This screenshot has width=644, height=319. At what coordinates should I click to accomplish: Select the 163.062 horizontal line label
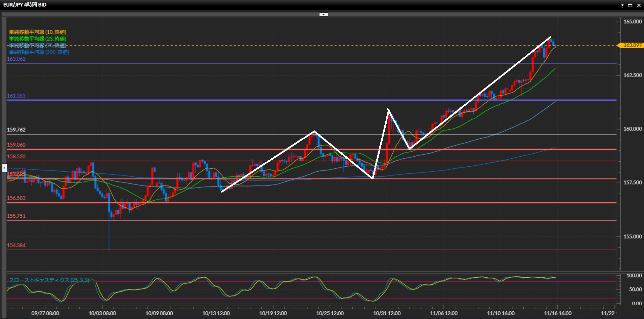click(x=16, y=59)
